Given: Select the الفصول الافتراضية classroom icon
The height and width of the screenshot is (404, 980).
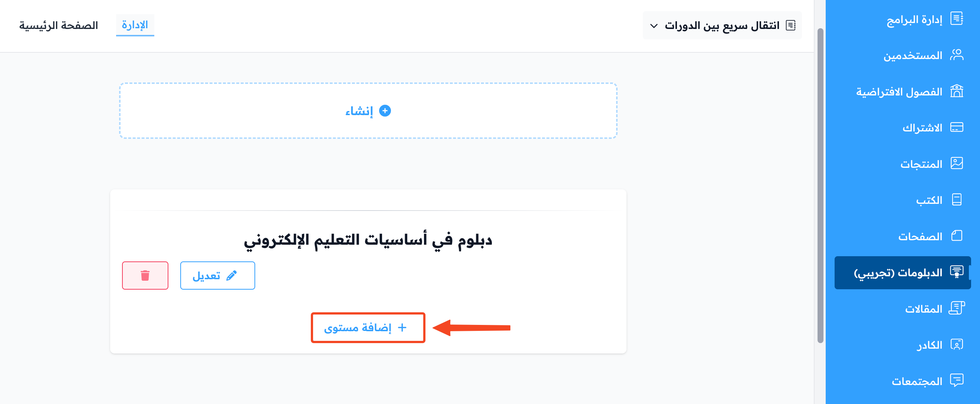Looking at the screenshot, I should [956, 91].
